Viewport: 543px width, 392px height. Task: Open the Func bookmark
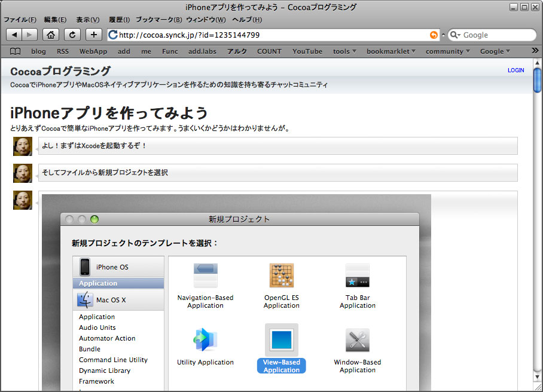(170, 51)
